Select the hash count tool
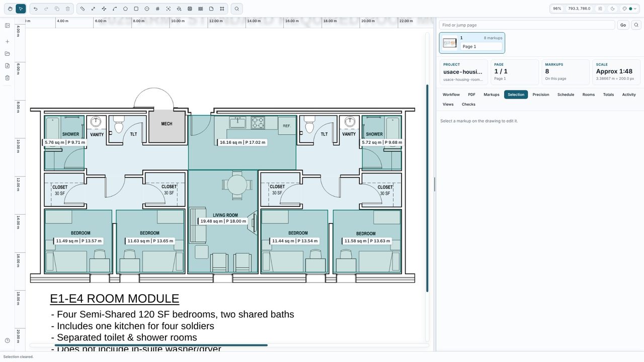This screenshot has height=362, width=644. pos(157,9)
